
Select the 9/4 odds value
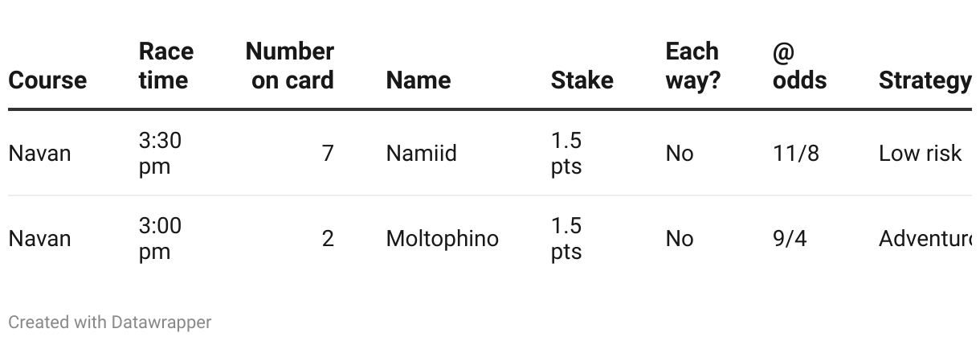point(790,239)
